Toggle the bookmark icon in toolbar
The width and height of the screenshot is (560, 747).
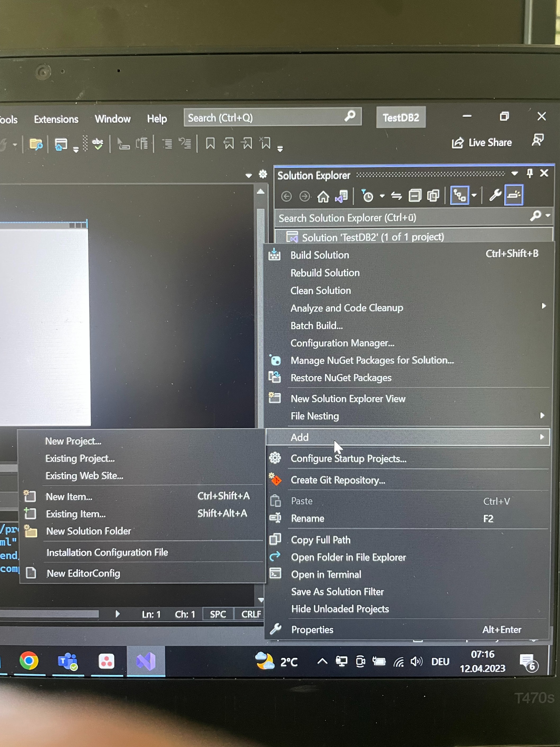(x=210, y=143)
